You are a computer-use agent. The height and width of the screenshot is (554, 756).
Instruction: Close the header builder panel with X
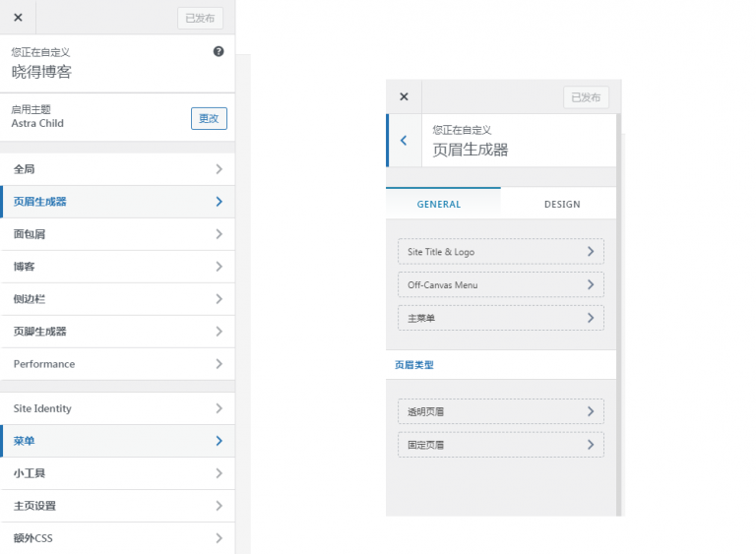(404, 96)
